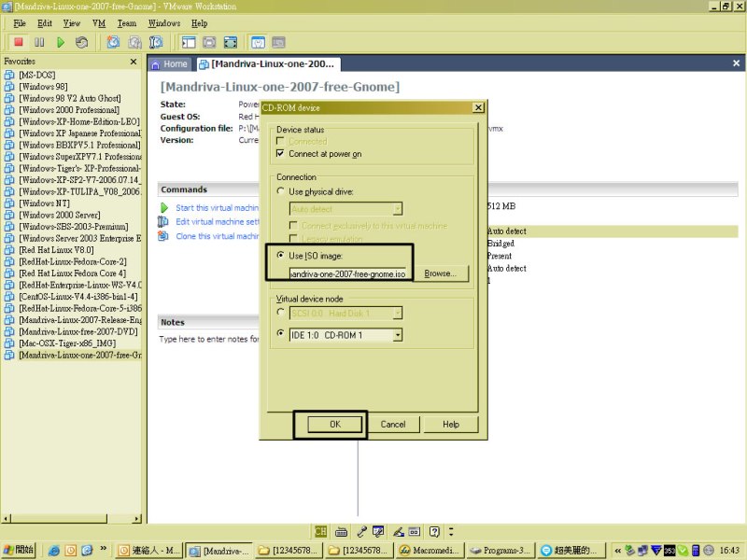Click the green Power On toolbar icon
This screenshot has width=747, height=560.
[61, 42]
